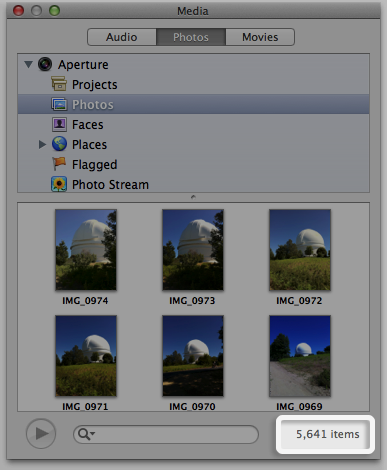Click the Flagged orange flag icon
Viewport: 387px width, 470px height.
coord(59,164)
